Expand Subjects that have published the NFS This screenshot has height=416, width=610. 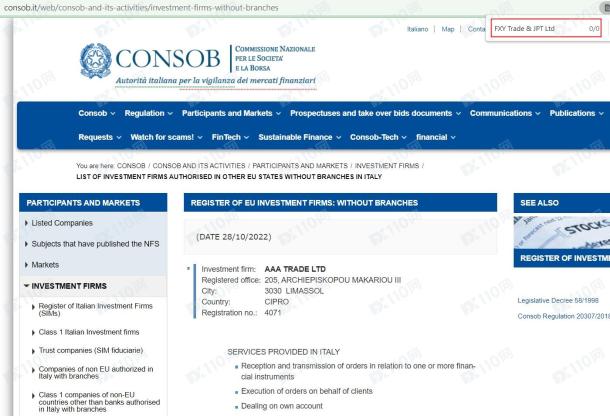click(95, 244)
